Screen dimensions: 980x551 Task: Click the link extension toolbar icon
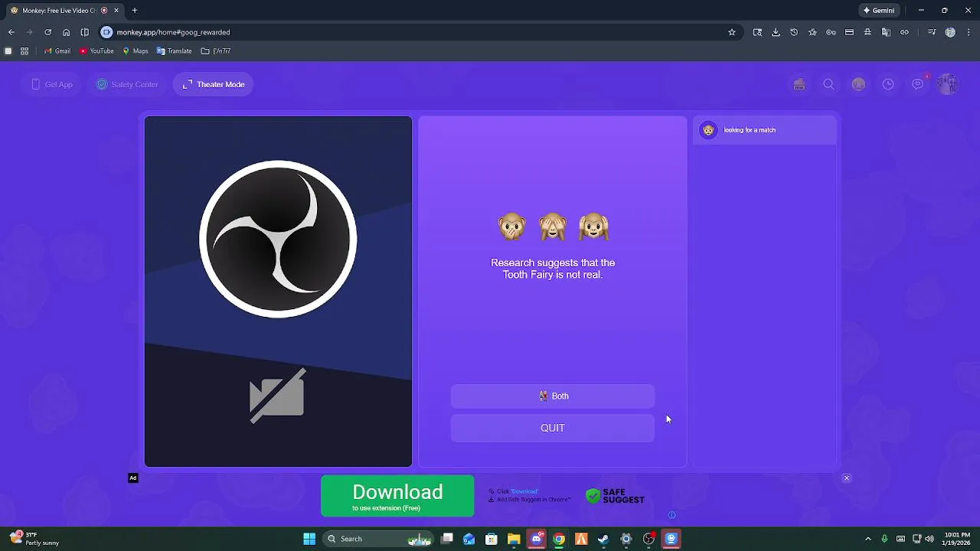904,32
